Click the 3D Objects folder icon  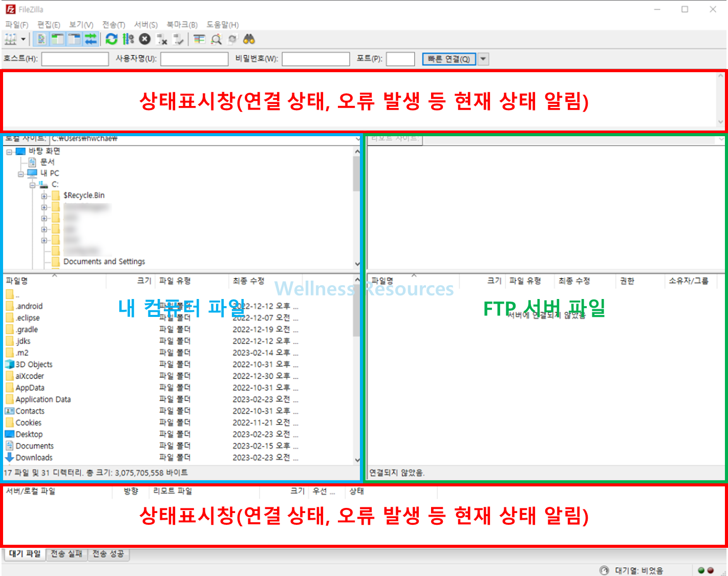coord(9,365)
